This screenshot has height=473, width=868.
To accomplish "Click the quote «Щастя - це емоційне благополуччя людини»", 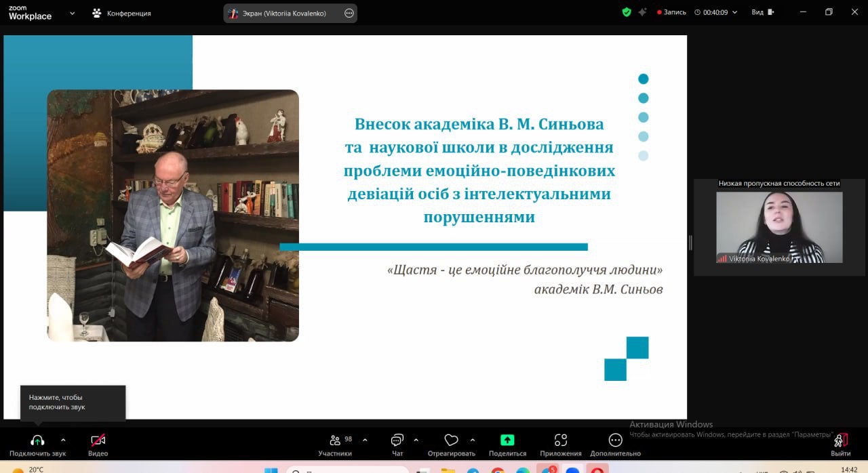I will 525,270.
